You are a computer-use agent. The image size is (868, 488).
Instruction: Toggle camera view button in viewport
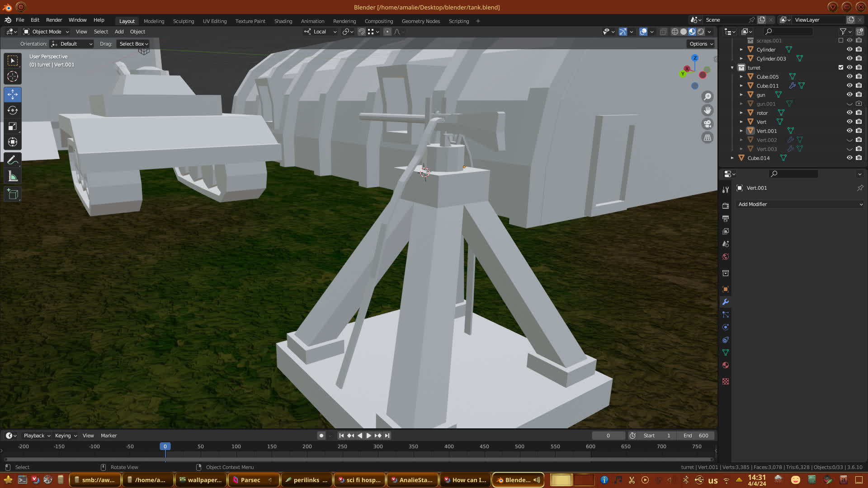click(708, 124)
